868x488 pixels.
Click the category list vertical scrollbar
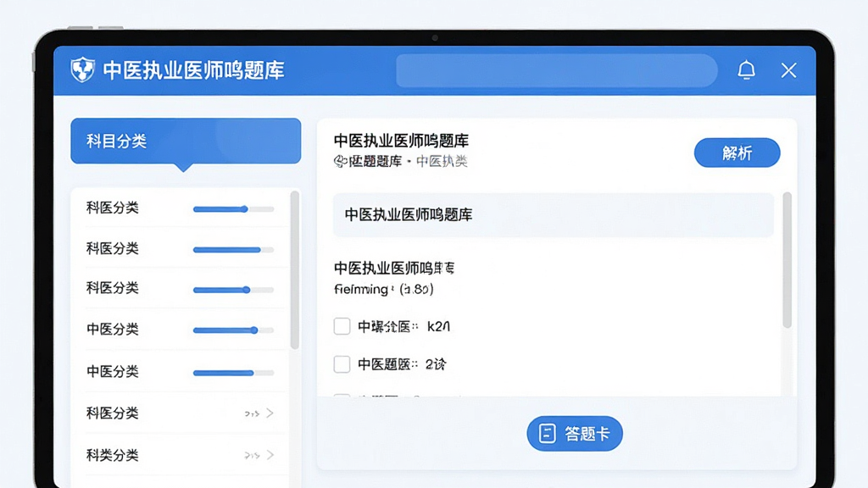[294, 270]
